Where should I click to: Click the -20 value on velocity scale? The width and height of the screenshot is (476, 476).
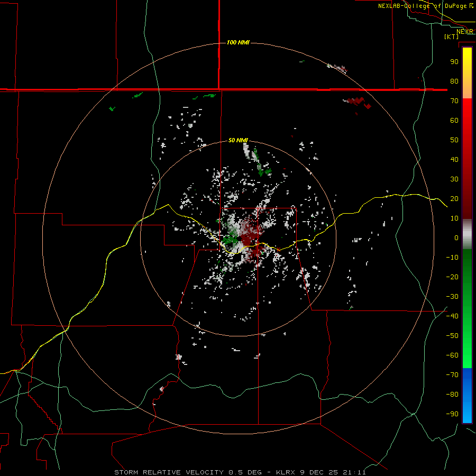click(452, 277)
